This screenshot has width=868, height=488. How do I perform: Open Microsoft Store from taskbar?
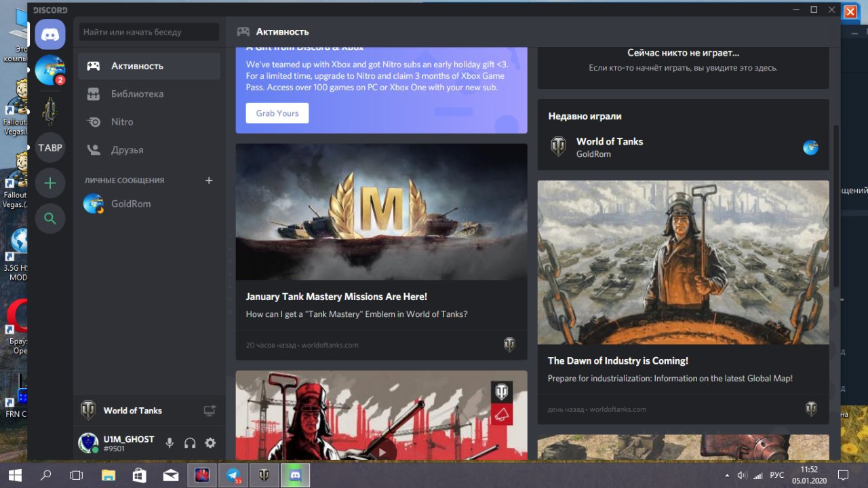point(139,475)
